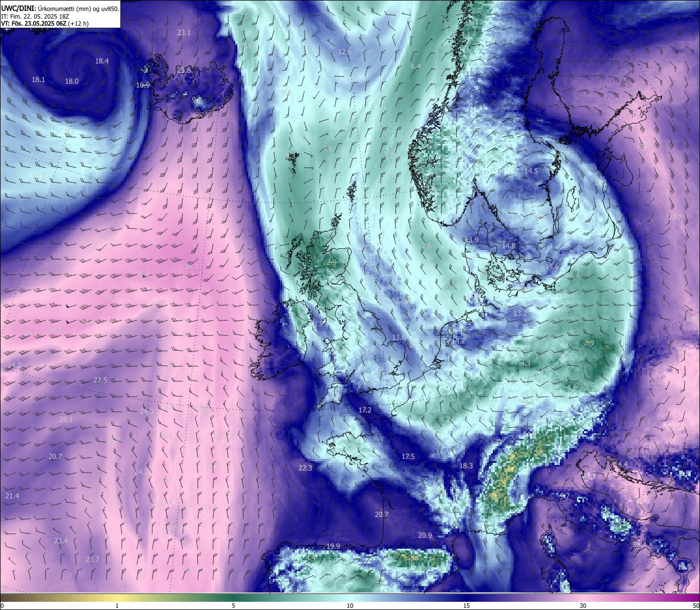This screenshot has width=700, height=610.
Task: Click the 10.9 value label west of Iceland
Action: [x=143, y=85]
